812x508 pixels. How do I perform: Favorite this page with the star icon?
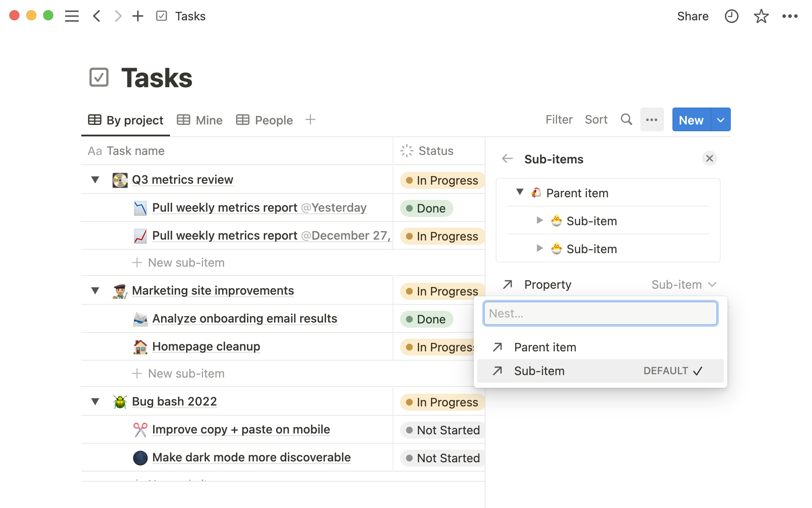761,16
